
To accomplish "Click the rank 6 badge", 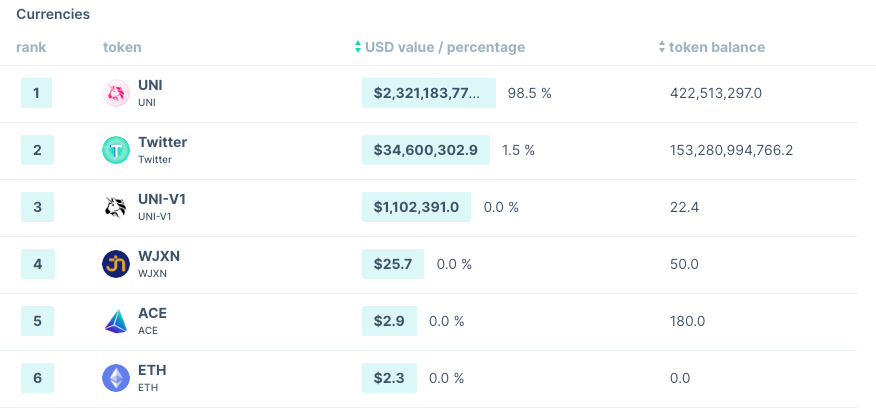I will click(36, 378).
